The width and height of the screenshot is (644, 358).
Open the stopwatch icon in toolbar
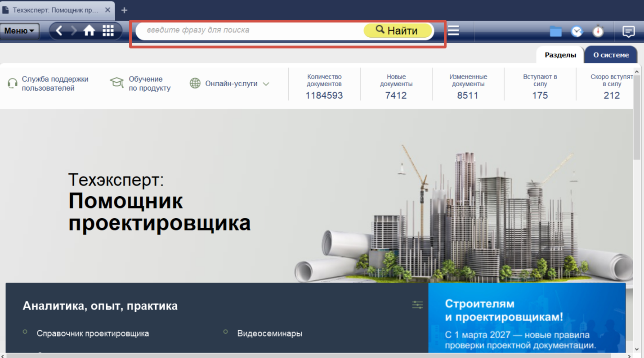(x=598, y=31)
